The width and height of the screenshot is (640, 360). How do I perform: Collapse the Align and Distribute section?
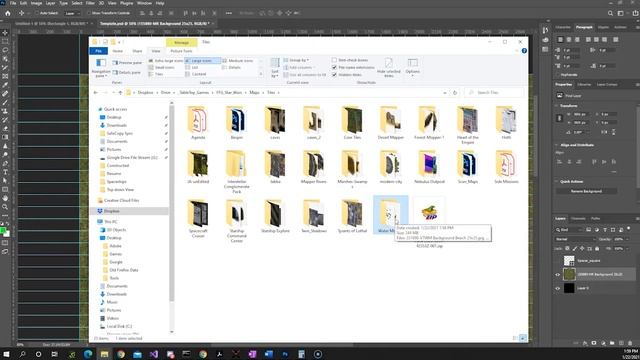(557, 145)
